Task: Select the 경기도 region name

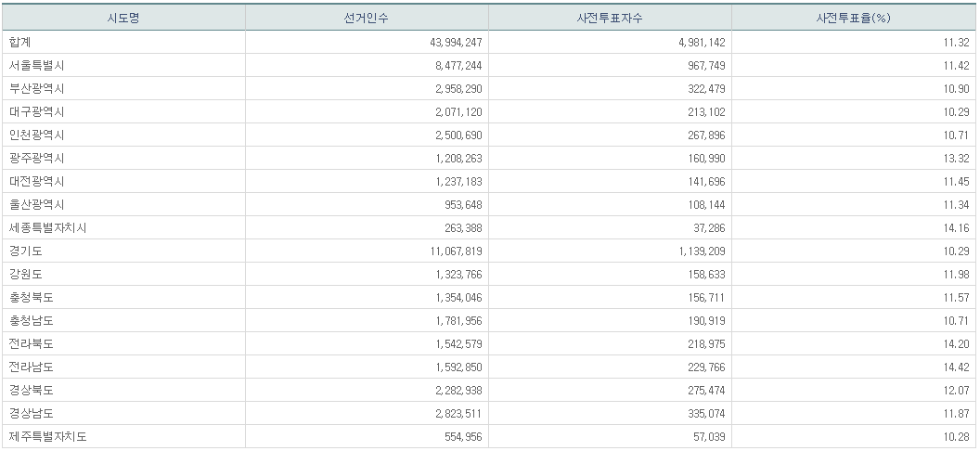Action: 26,251
